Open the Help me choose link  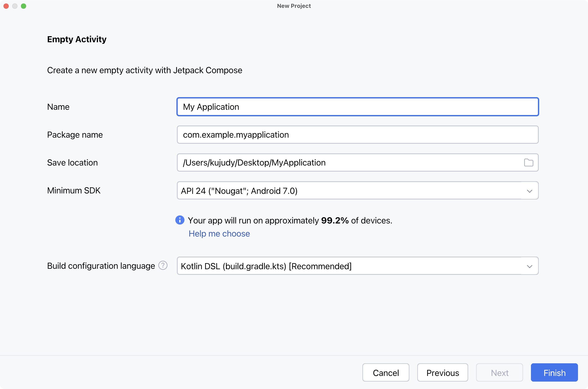pyautogui.click(x=219, y=234)
